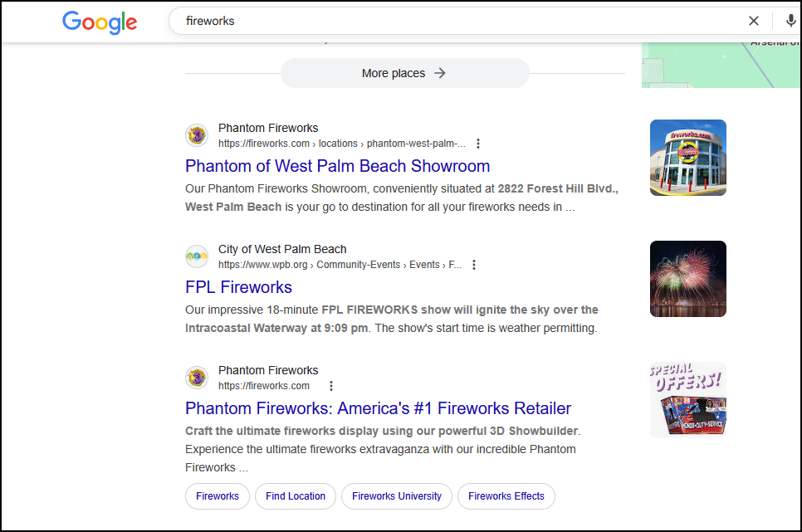Click the City of West Palm Beach favicon

tap(197, 256)
